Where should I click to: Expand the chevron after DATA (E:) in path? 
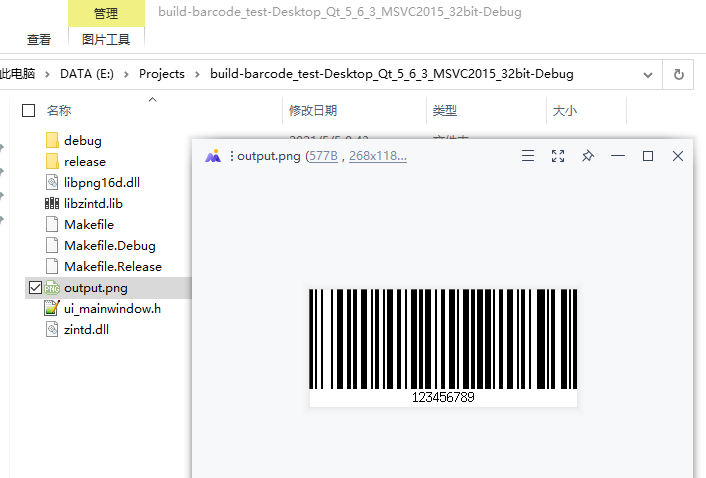pos(127,74)
